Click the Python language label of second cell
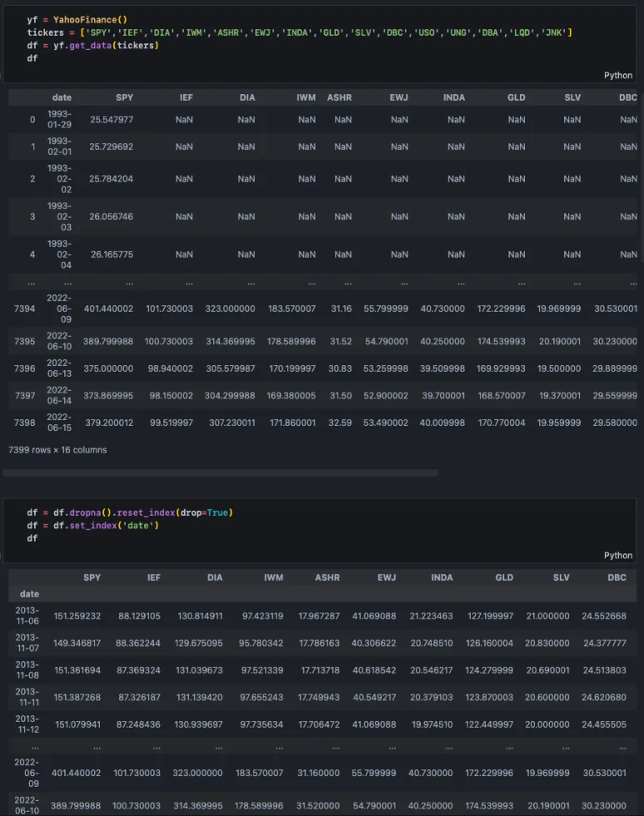This screenshot has height=816, width=644. point(618,555)
